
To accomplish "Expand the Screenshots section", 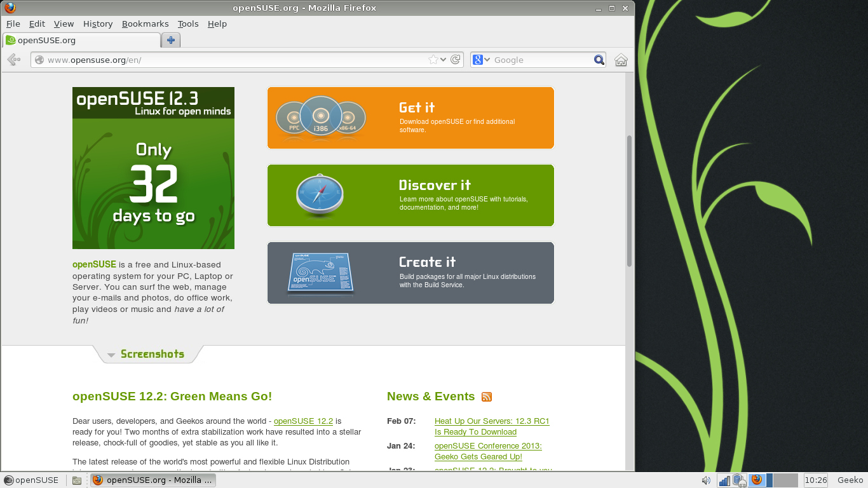I will point(152,355).
